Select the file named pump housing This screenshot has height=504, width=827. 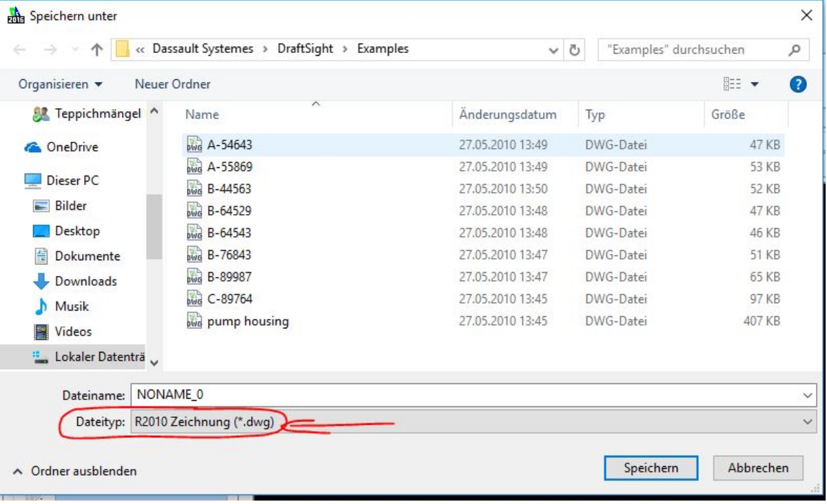click(x=248, y=322)
